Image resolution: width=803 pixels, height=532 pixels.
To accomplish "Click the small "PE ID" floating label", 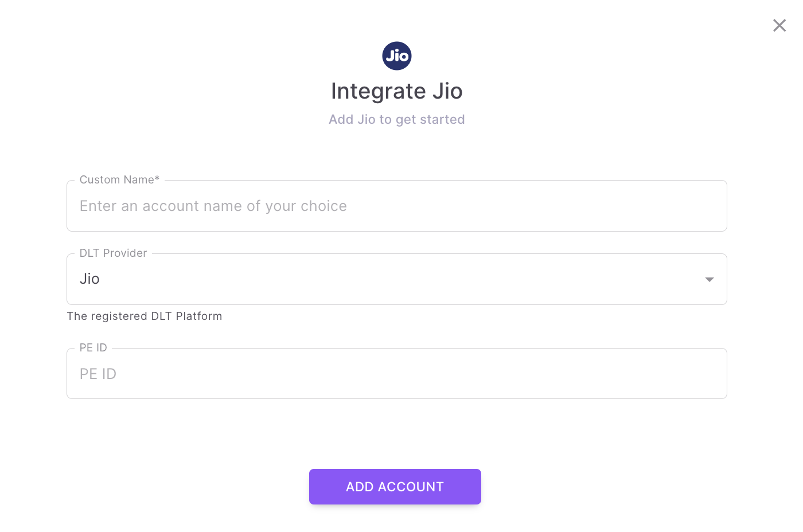I will (93, 348).
